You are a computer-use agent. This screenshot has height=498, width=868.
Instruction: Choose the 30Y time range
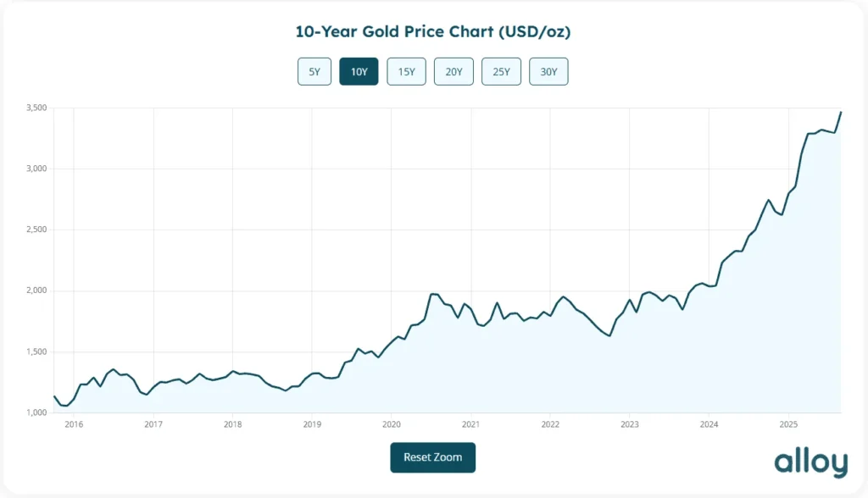pyautogui.click(x=548, y=72)
